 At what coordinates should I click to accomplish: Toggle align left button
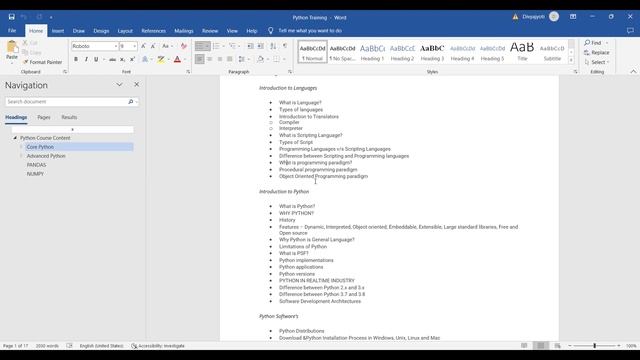(x=200, y=60)
